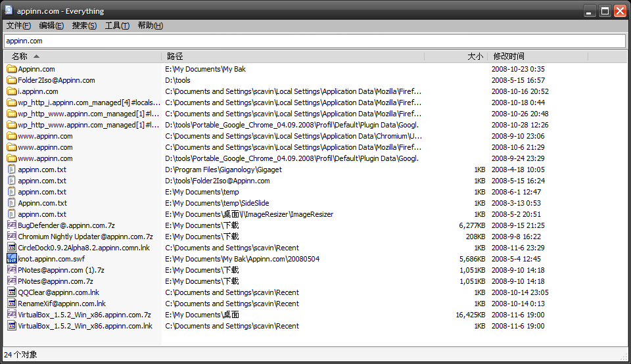Click text file icon in temp\SideSlide row
Screen dimensions: 631x364
(12, 203)
